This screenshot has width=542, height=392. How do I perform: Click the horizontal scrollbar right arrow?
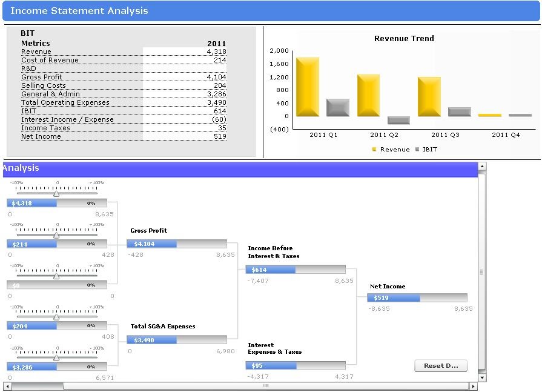tap(473, 386)
